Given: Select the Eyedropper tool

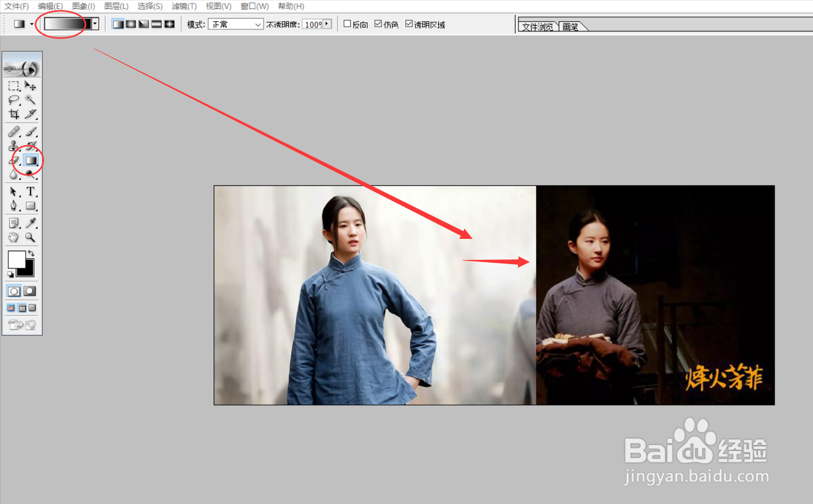Looking at the screenshot, I should click(x=30, y=223).
